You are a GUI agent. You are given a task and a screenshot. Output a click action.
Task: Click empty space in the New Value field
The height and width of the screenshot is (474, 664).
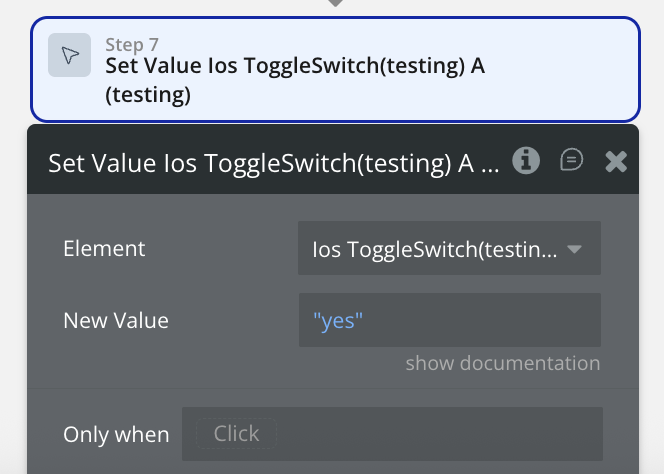pyautogui.click(x=480, y=321)
